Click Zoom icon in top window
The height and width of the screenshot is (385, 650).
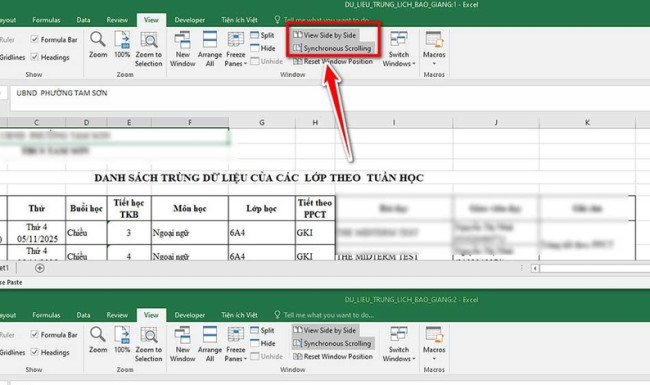tap(98, 45)
